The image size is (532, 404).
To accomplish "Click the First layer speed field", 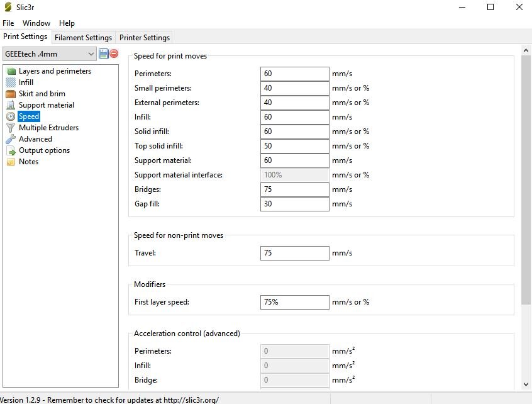I will tap(294, 302).
